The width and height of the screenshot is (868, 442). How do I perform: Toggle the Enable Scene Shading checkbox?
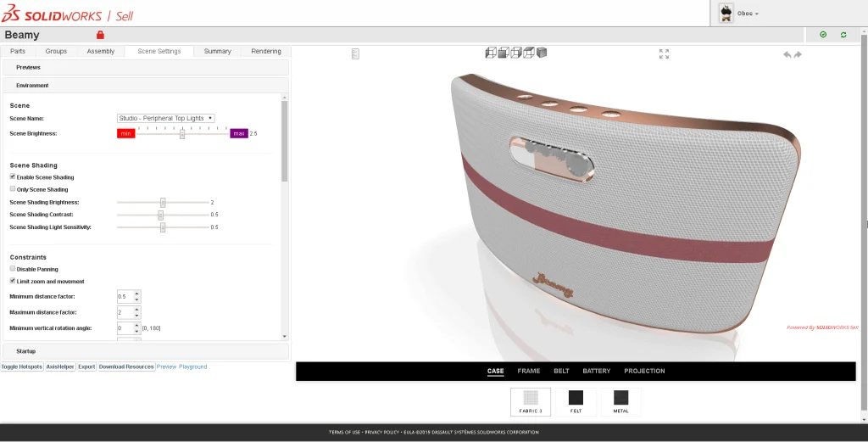tap(13, 176)
